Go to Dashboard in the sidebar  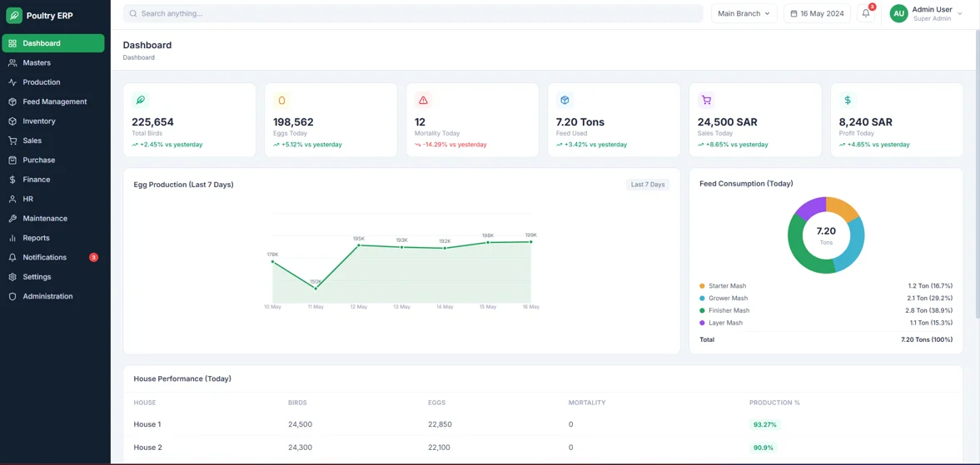pos(53,43)
